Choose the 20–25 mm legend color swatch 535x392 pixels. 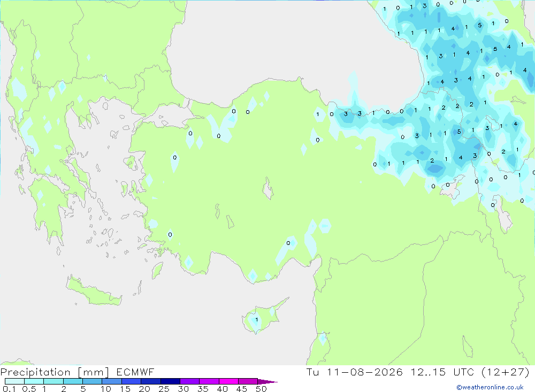[x=151, y=381]
